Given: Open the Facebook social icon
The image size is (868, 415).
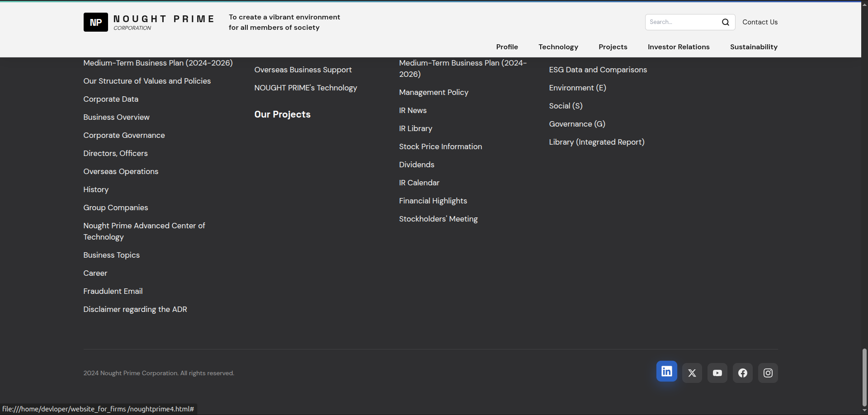Looking at the screenshot, I should click(742, 373).
